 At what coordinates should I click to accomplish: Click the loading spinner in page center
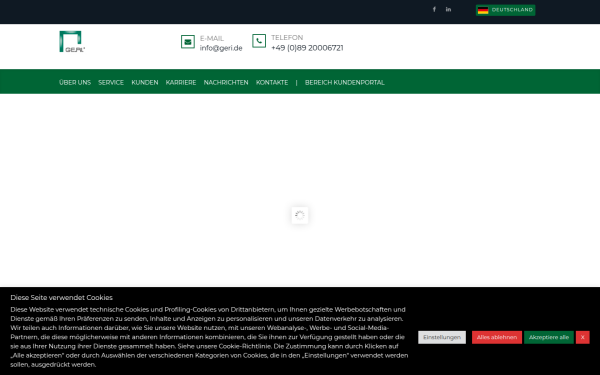(x=300, y=215)
